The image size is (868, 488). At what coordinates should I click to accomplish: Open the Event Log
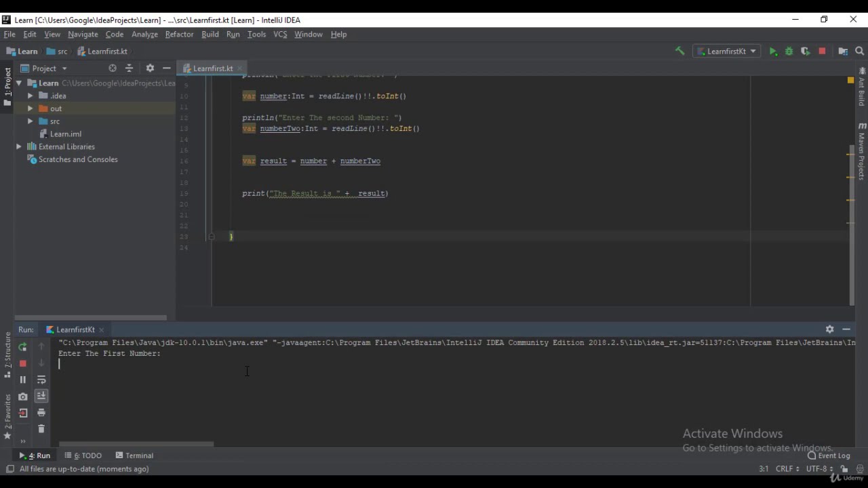[829, 455]
